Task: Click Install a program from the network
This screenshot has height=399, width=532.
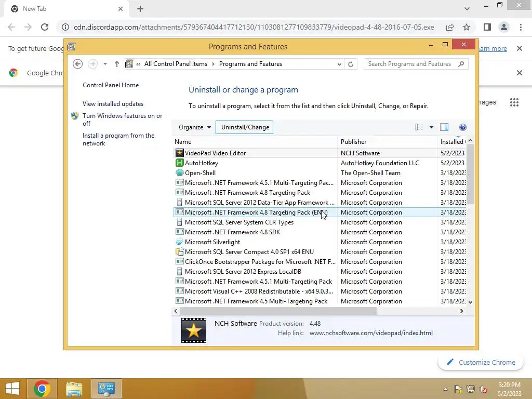Action: [x=118, y=139]
